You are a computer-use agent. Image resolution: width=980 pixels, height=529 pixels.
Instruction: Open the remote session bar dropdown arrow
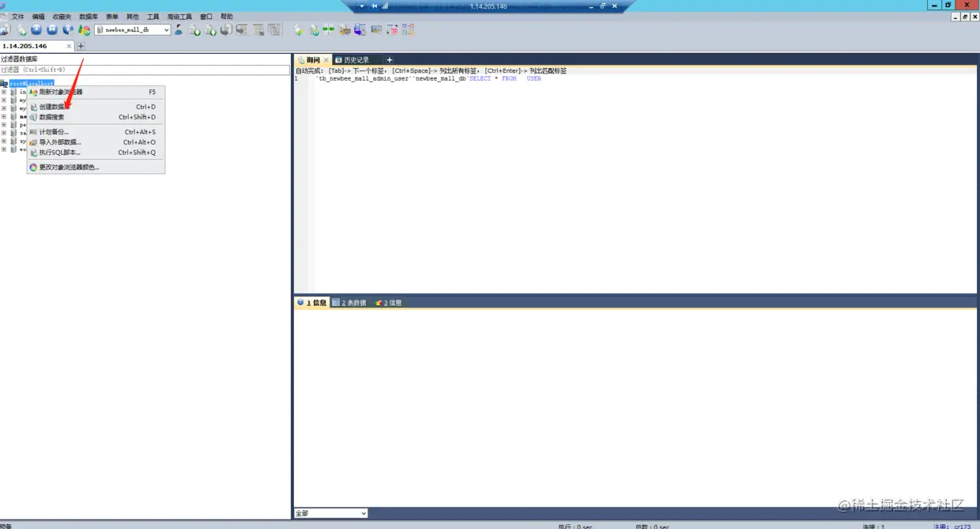(x=362, y=6)
